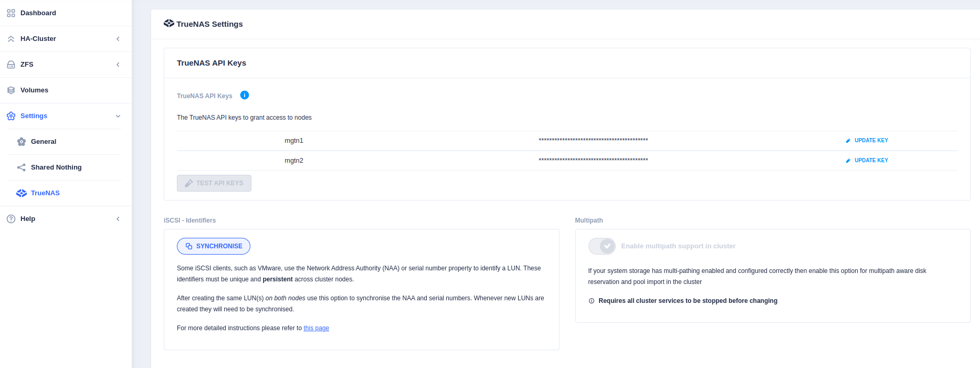Image resolution: width=980 pixels, height=368 pixels.
Task: Click the Dashboard grid icon
Action: pos(11,13)
